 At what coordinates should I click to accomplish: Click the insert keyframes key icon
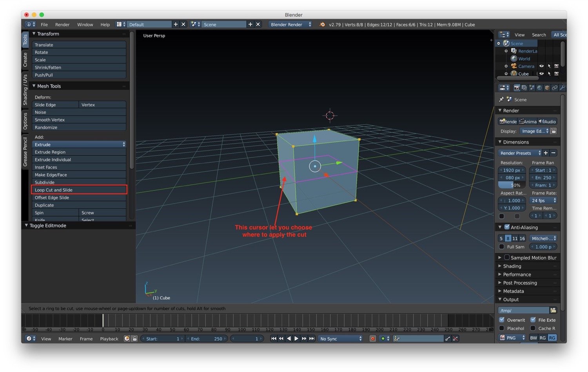pyautogui.click(x=448, y=339)
